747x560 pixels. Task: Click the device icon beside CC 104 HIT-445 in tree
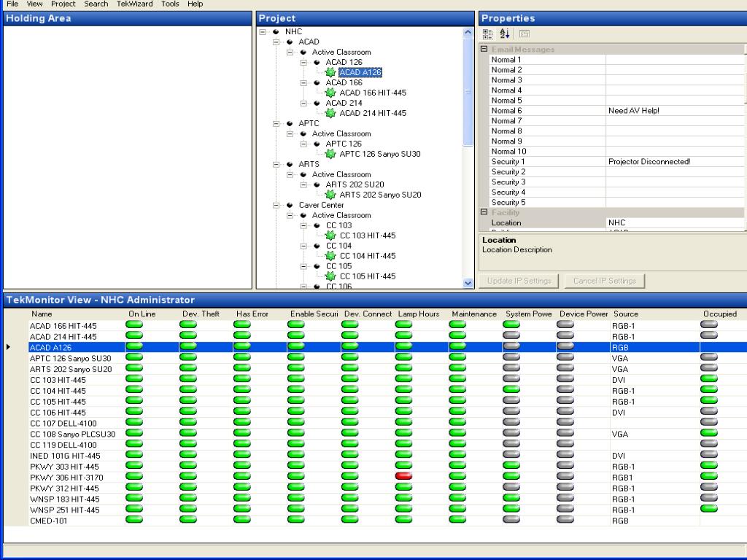330,256
